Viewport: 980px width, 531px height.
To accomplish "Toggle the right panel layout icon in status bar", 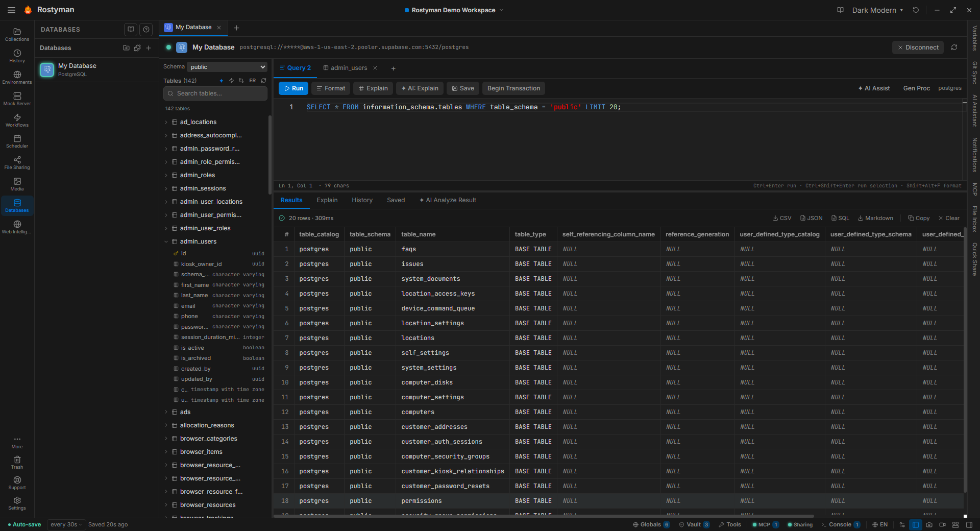I will tap(969, 525).
